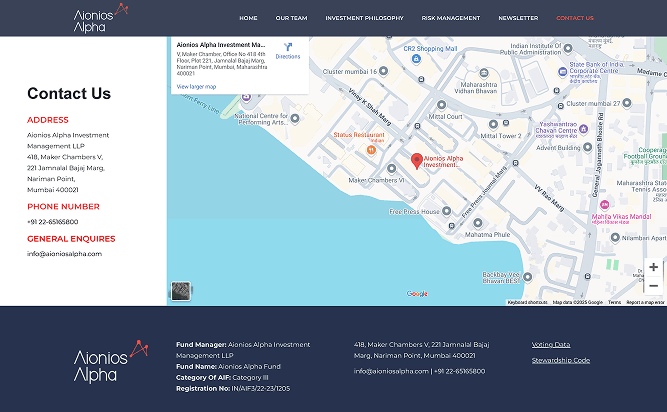
Task: Click the Indian Institute of Public Administration marker
Action: tap(568, 48)
